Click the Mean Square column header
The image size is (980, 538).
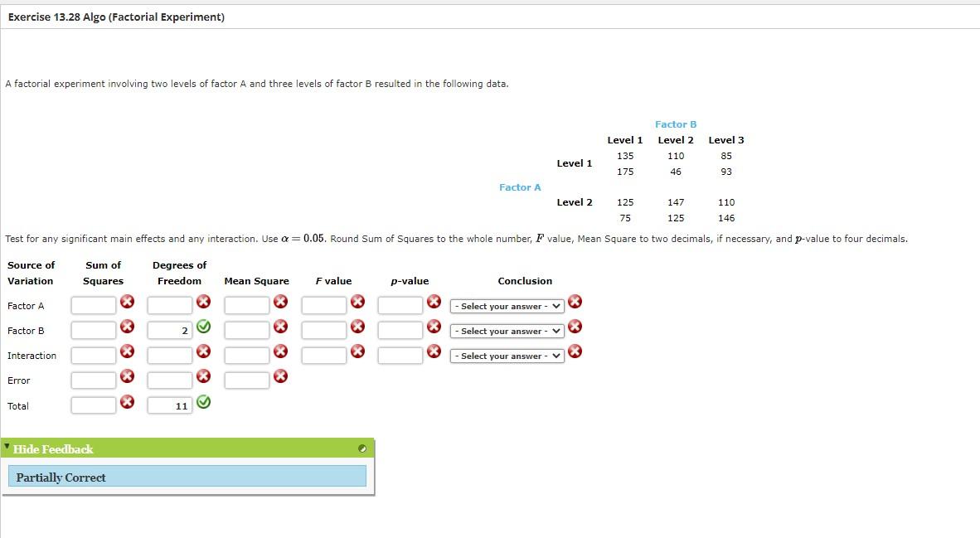[x=256, y=280]
